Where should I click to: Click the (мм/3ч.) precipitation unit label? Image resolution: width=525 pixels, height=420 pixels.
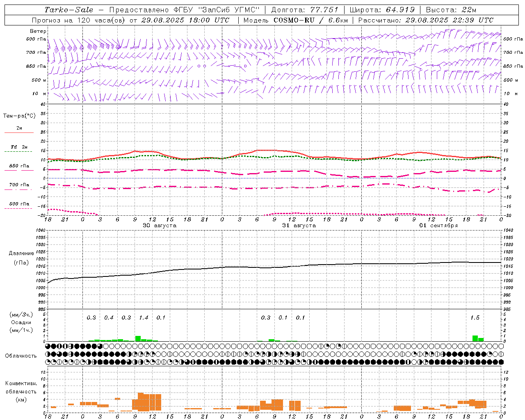(x=21, y=315)
